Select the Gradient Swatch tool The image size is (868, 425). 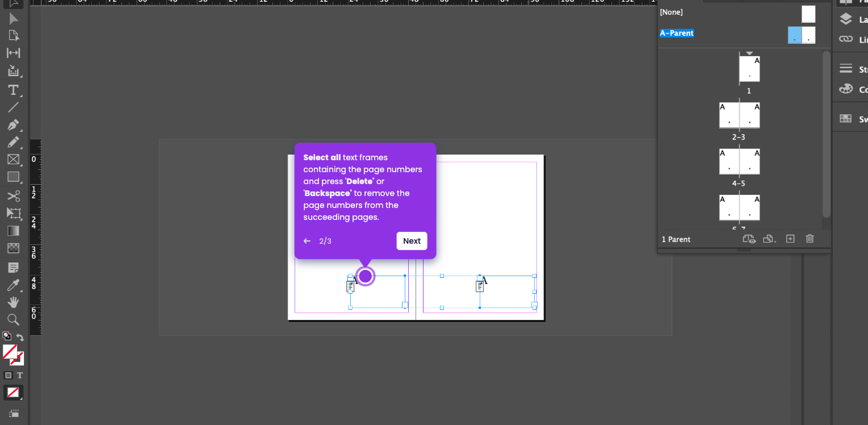(x=13, y=231)
